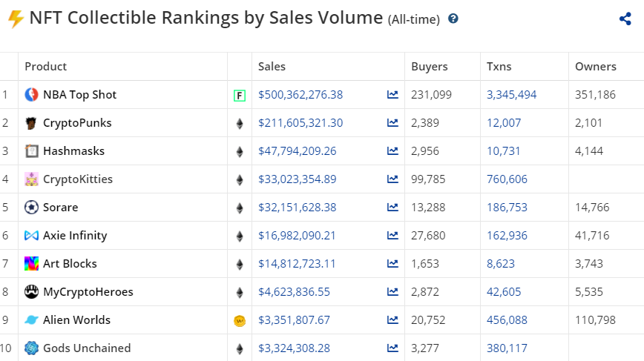
Task: Click transactions count 760,606
Action: point(507,179)
